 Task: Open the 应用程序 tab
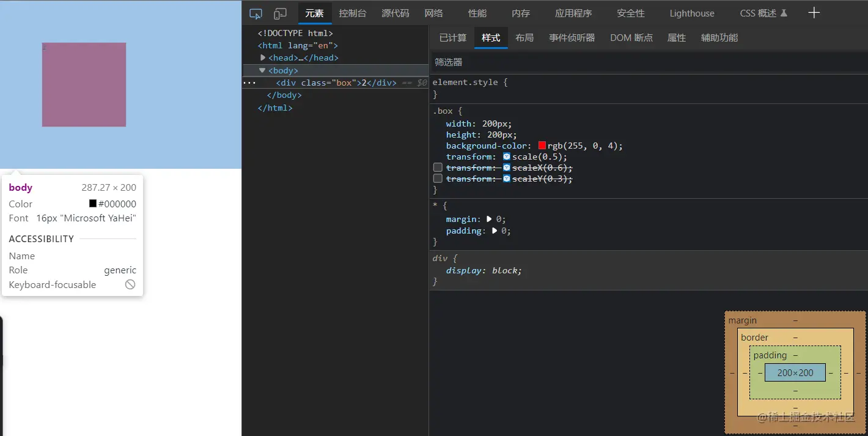[573, 13]
